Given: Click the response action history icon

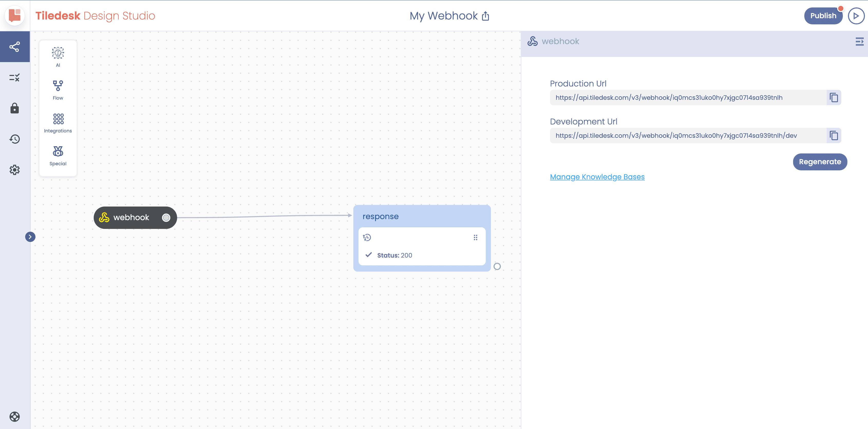Looking at the screenshot, I should (367, 237).
